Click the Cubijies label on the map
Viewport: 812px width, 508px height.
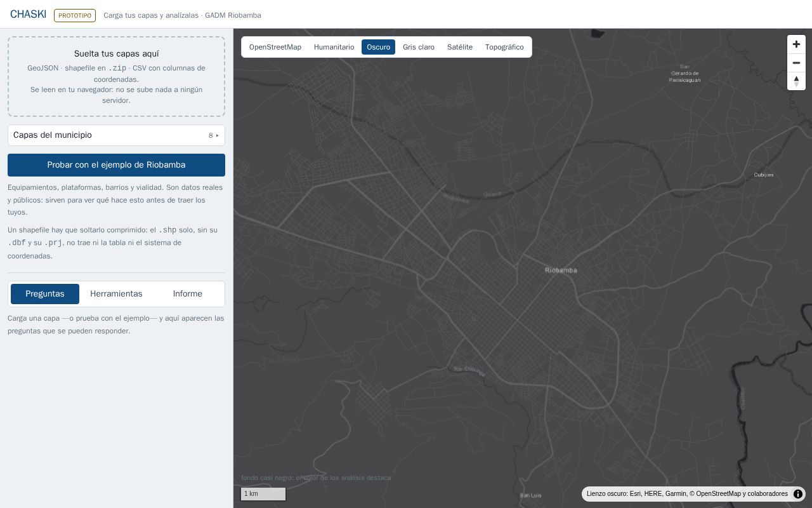point(764,175)
